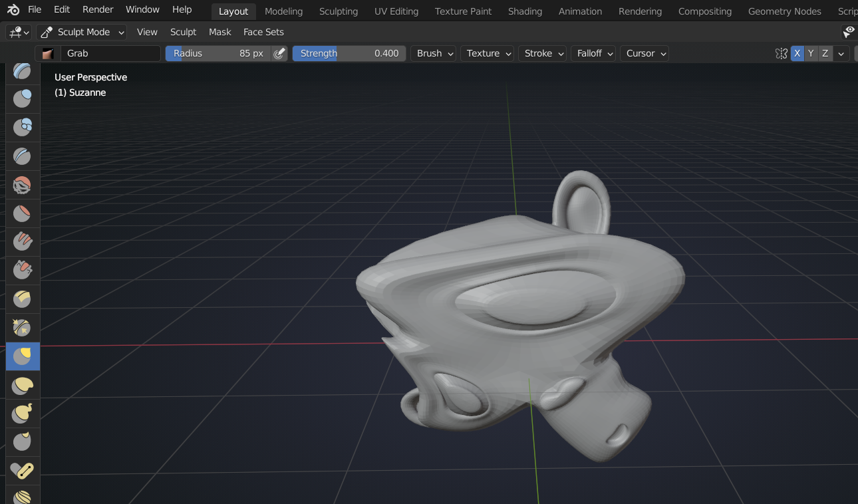This screenshot has width=858, height=504.
Task: Open the Render menu
Action: (98, 9)
